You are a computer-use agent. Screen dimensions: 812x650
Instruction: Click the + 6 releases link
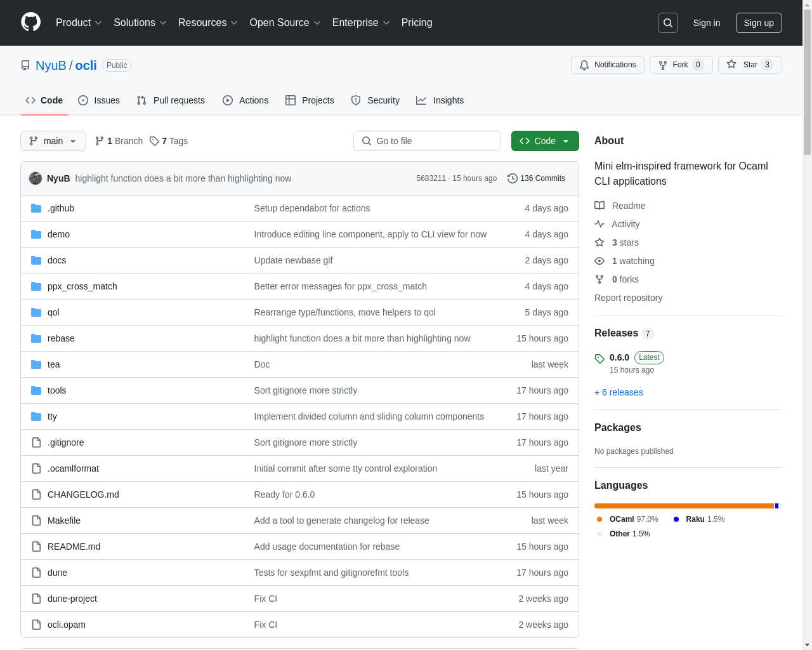click(x=619, y=392)
